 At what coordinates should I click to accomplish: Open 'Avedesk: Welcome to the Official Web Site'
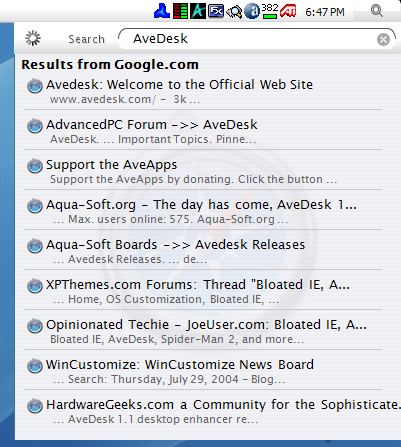[x=179, y=85]
